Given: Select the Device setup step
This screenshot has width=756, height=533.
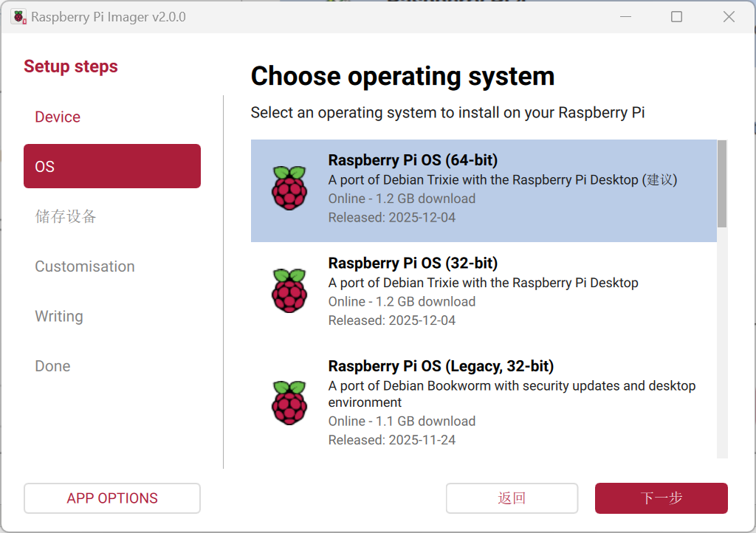Looking at the screenshot, I should (x=57, y=117).
